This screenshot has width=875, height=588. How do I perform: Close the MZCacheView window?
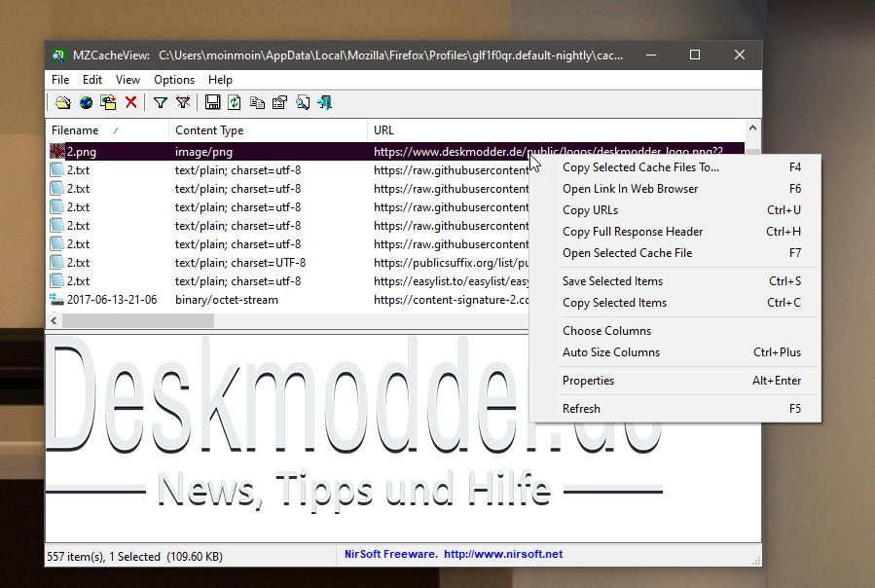740,55
